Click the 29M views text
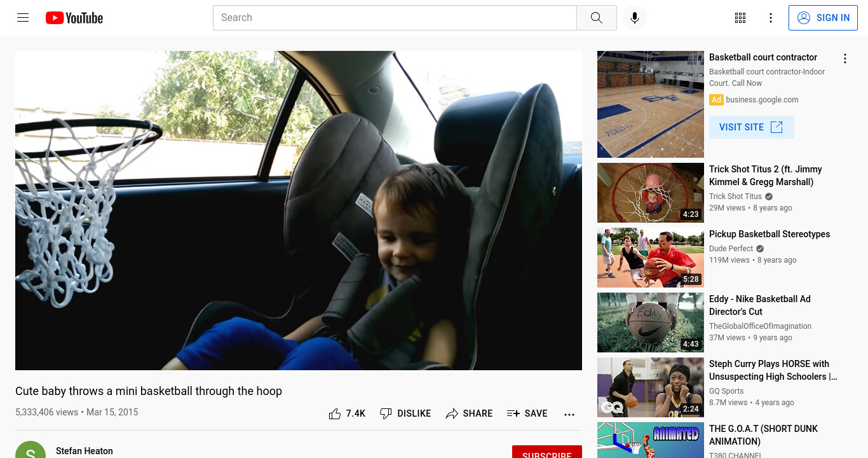Image resolution: width=868 pixels, height=458 pixels. tap(727, 208)
